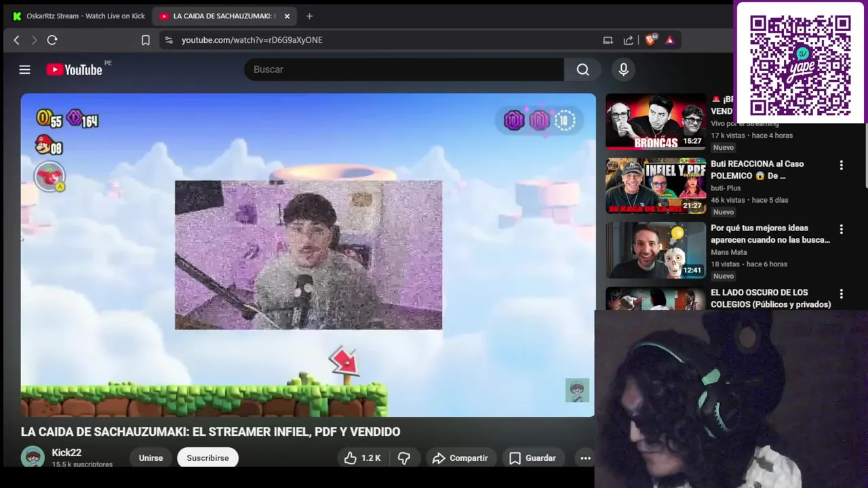Open options menu for Por qué tus mejores ideas
The image size is (868, 488).
[842, 229]
